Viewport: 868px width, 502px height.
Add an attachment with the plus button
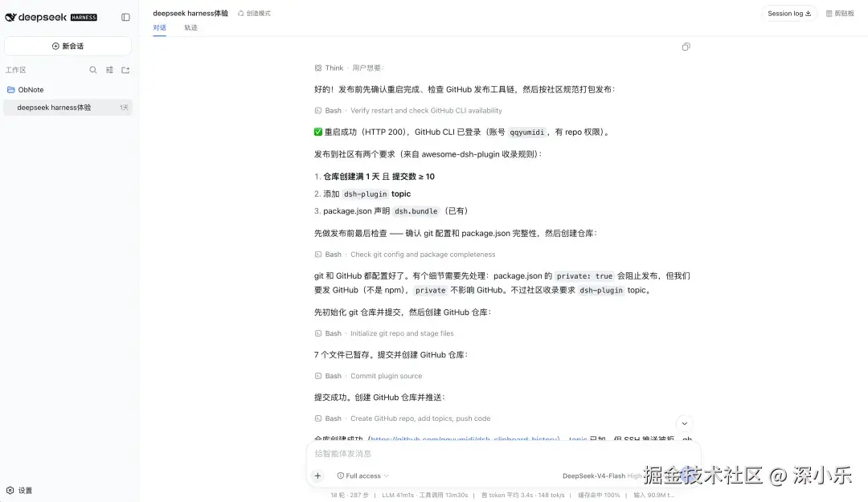click(317, 475)
